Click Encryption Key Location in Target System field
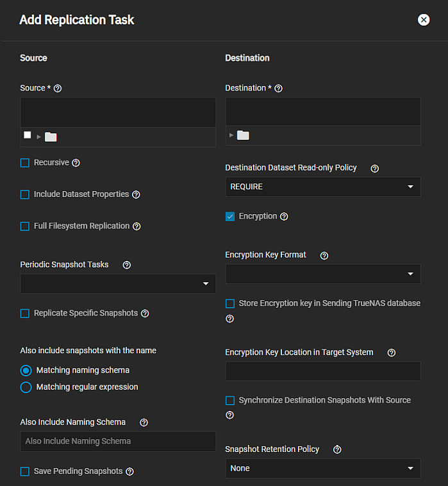 pos(323,371)
